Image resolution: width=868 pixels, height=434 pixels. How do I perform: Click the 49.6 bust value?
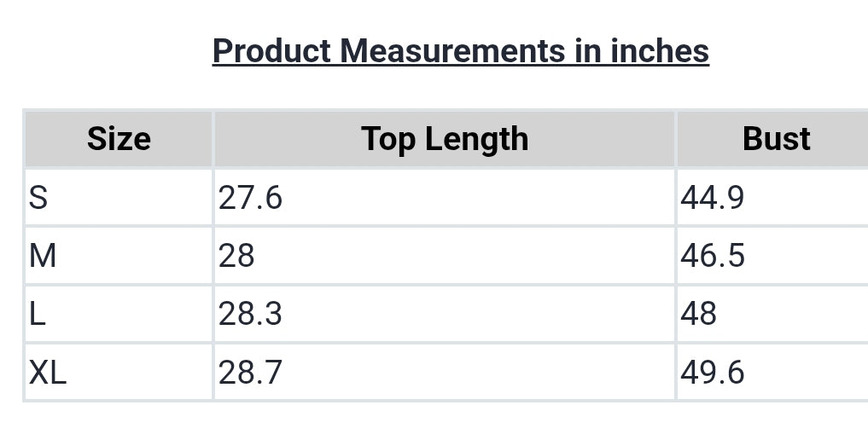coord(712,372)
